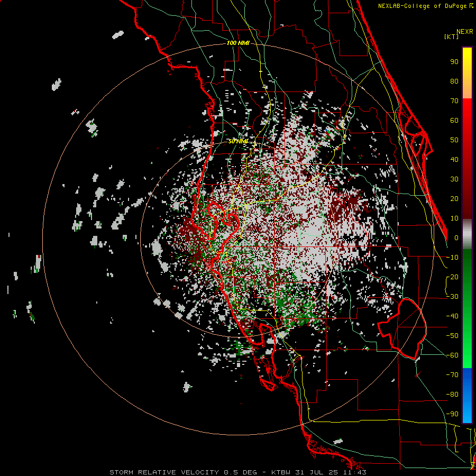Viewport: 476px width, 476px height.
Task: Select the -80 knot legend value
Action: pyautogui.click(x=452, y=395)
